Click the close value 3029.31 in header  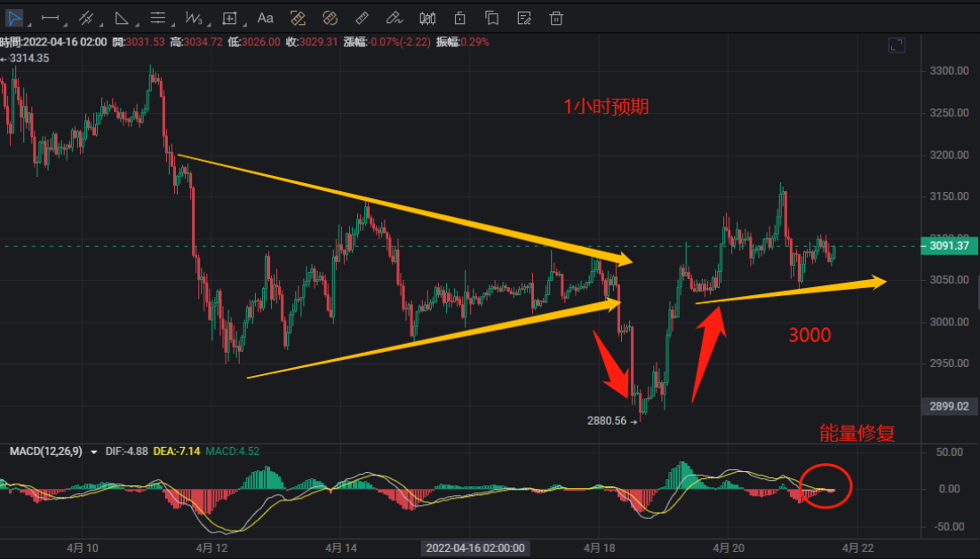coord(318,42)
